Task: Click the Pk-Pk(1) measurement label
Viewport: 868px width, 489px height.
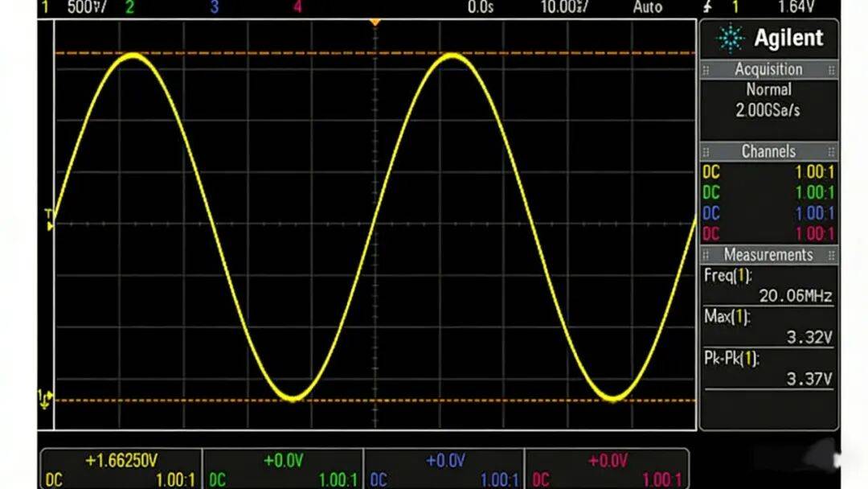Action: tap(732, 358)
